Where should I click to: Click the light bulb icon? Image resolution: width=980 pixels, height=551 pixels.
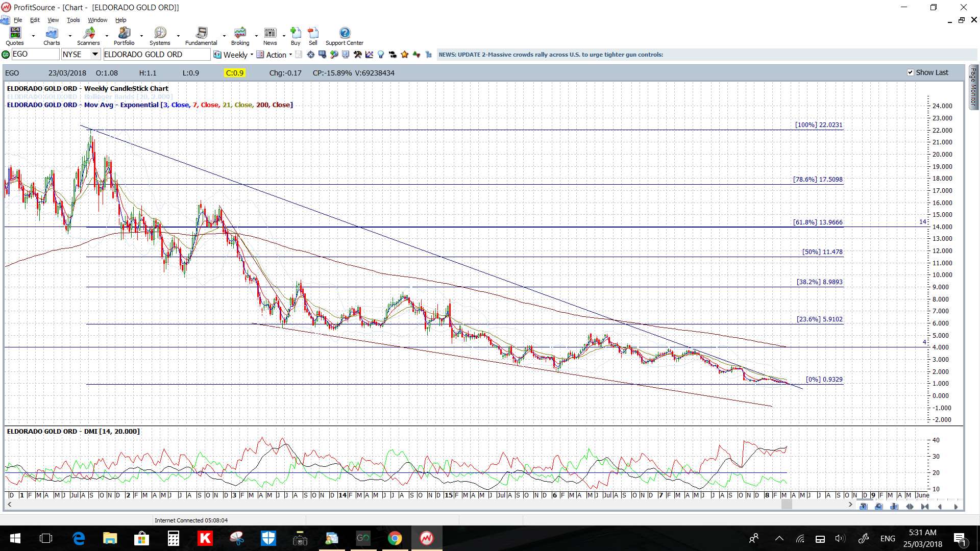point(380,55)
